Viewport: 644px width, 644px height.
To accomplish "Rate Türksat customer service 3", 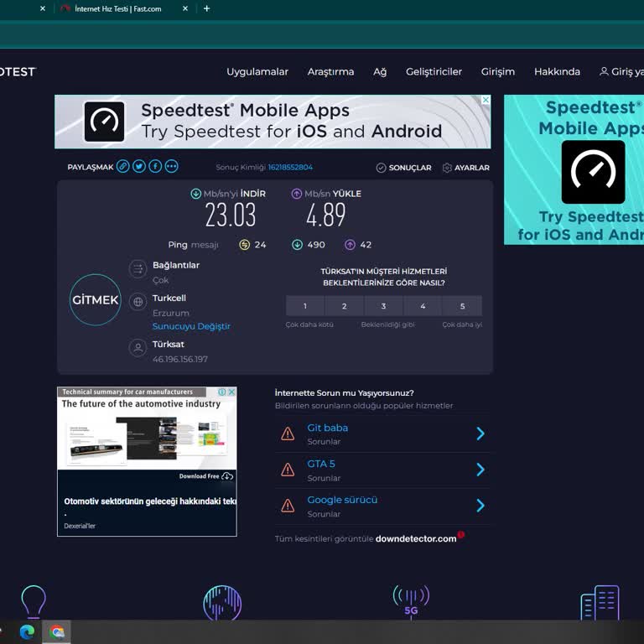I will [383, 306].
